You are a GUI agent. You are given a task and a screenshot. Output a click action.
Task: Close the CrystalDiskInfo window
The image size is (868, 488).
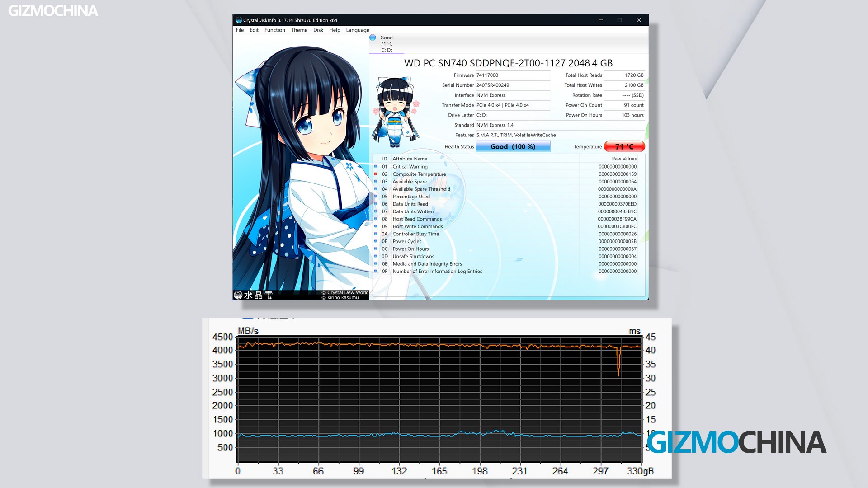tap(639, 20)
